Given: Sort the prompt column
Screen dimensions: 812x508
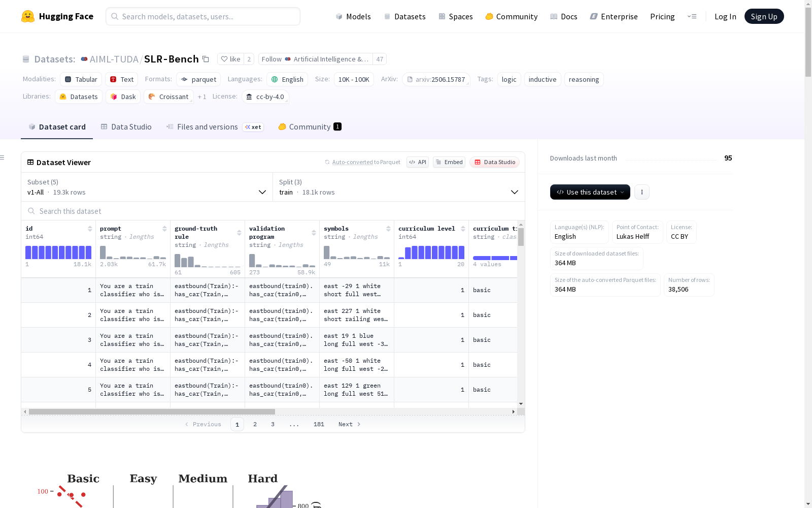Looking at the screenshot, I should tap(164, 229).
